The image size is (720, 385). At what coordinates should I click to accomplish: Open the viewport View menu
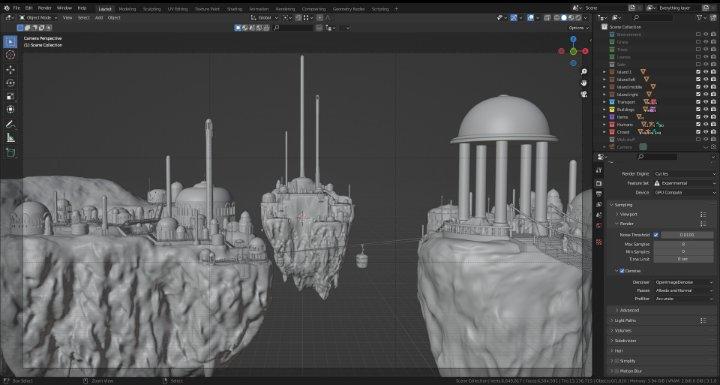(68, 18)
